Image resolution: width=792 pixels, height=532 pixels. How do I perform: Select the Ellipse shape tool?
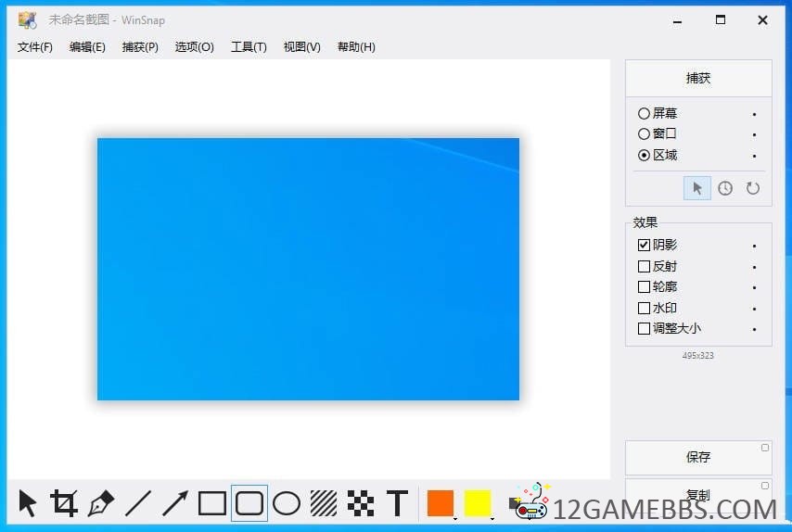click(x=287, y=503)
